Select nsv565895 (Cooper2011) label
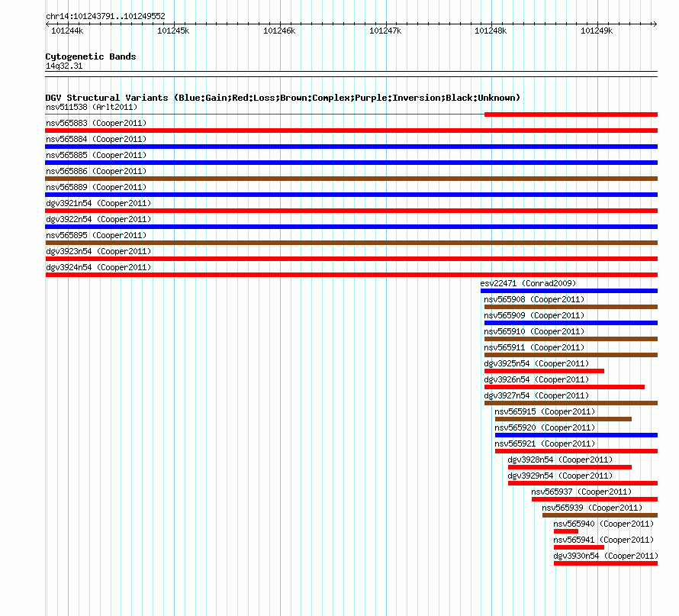The width and height of the screenshot is (679, 616). coord(96,235)
